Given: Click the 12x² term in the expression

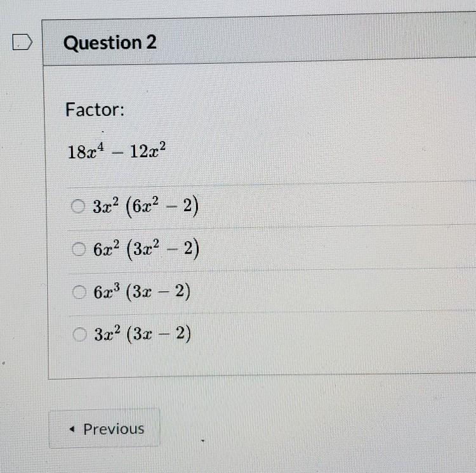Looking at the screenshot, I should pyautogui.click(x=147, y=153).
